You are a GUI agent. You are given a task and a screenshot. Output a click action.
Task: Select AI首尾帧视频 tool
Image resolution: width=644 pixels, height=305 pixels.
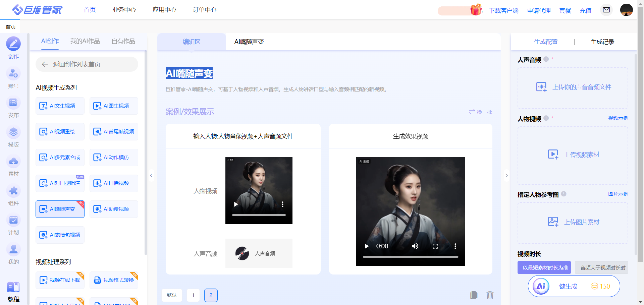pyautogui.click(x=114, y=132)
